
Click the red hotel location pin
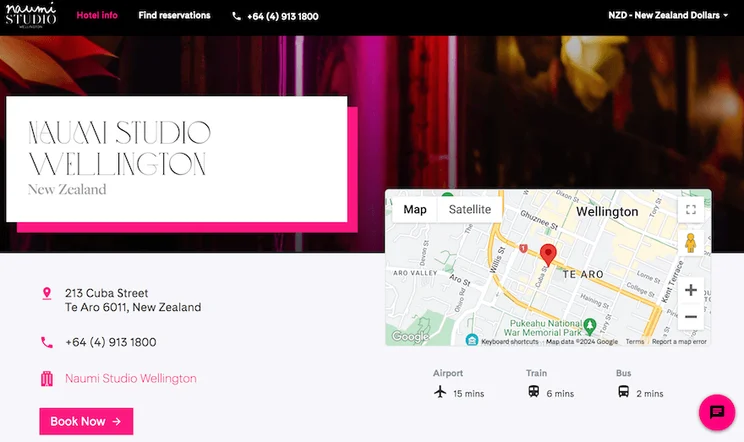548,255
